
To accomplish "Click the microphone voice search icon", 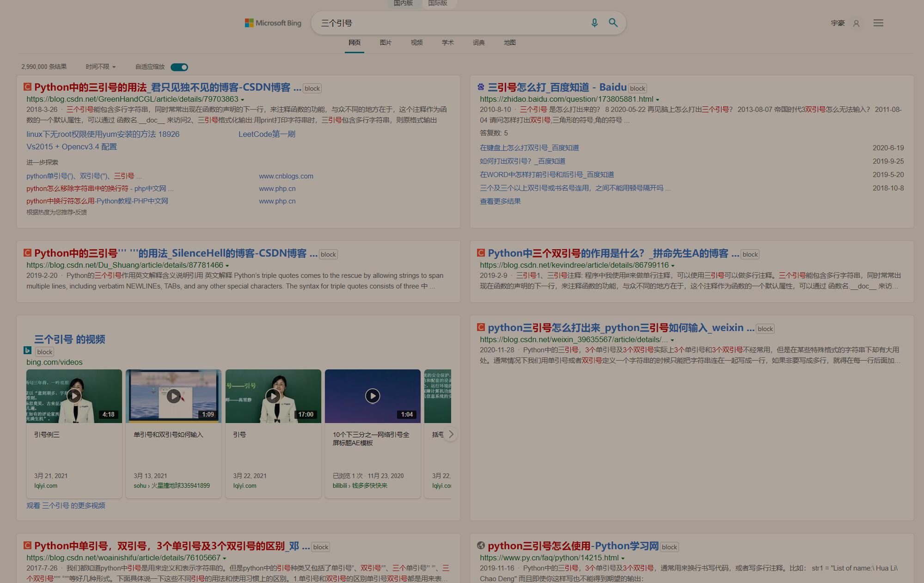I will (594, 23).
